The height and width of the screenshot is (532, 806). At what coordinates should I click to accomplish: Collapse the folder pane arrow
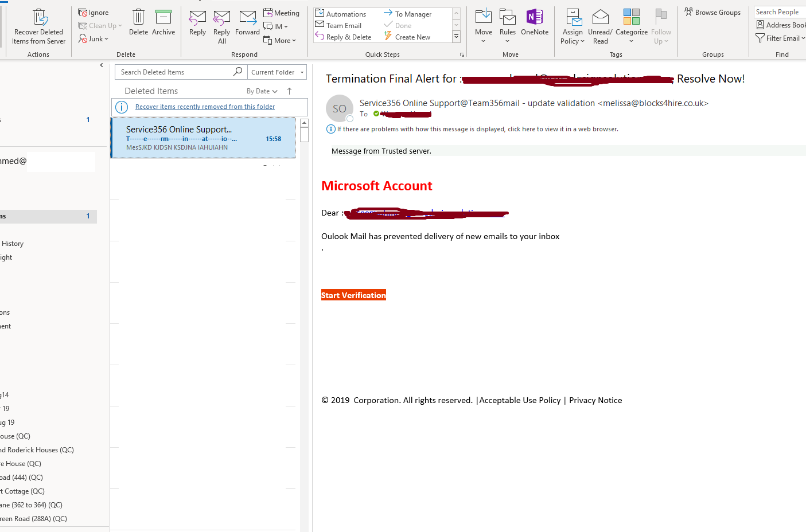pyautogui.click(x=102, y=65)
